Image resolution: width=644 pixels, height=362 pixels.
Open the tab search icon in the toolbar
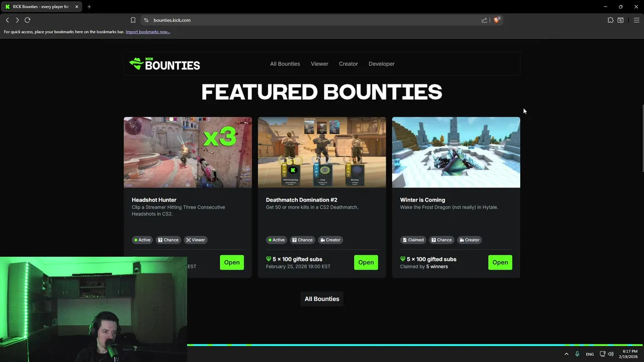(x=620, y=20)
